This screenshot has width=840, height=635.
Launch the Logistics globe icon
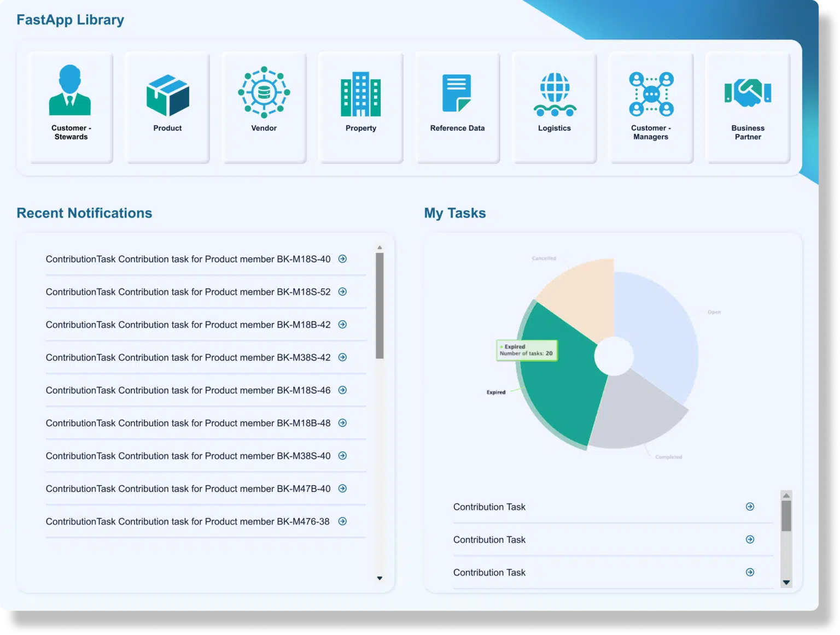555,95
